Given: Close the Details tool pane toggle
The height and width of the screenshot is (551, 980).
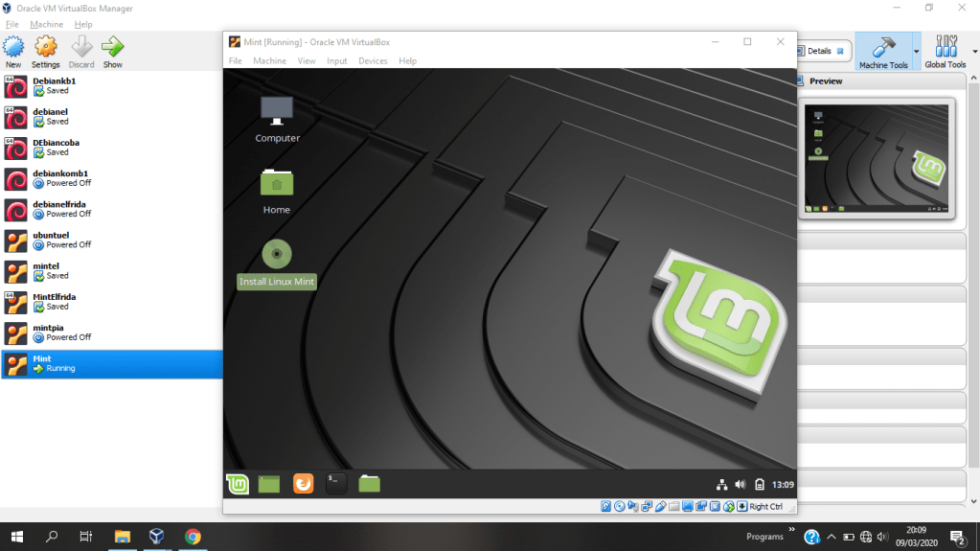Looking at the screenshot, I should click(840, 51).
